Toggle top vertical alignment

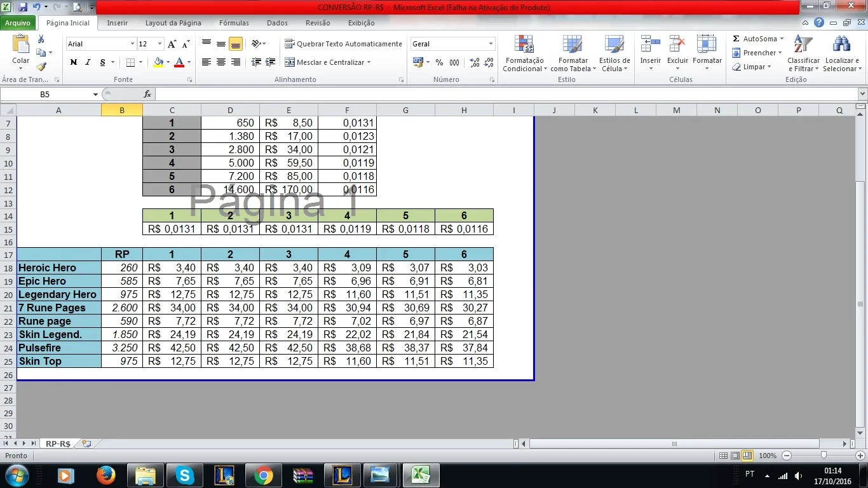(x=207, y=44)
